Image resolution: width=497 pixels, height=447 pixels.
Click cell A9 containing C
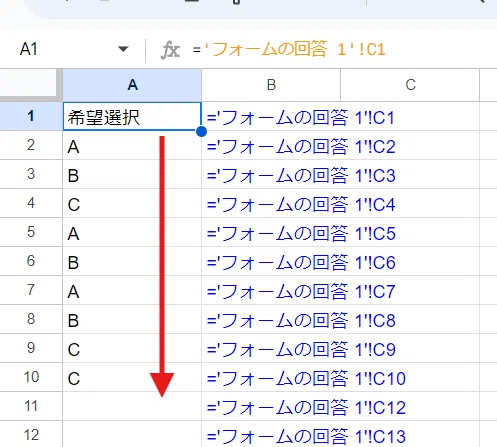point(132,348)
